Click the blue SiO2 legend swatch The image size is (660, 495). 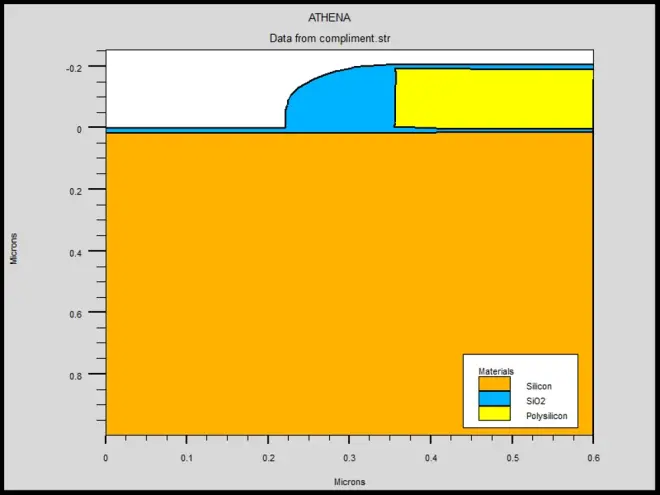pos(494,399)
